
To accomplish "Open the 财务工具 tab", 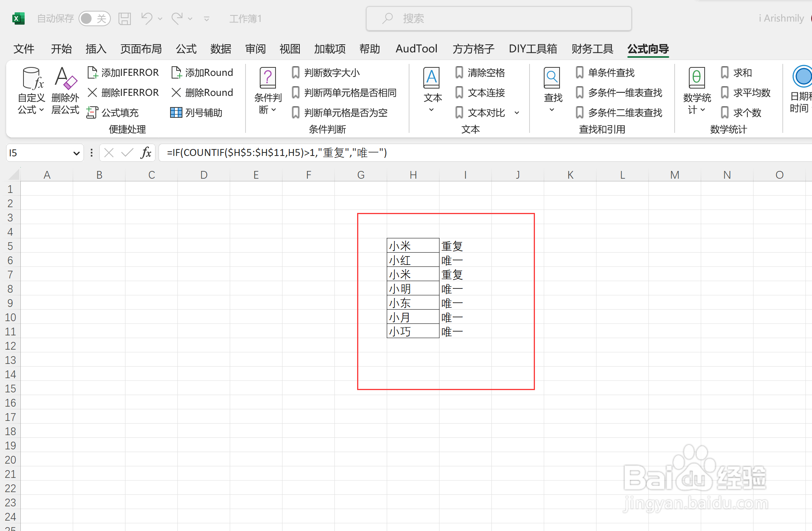I will [x=592, y=49].
